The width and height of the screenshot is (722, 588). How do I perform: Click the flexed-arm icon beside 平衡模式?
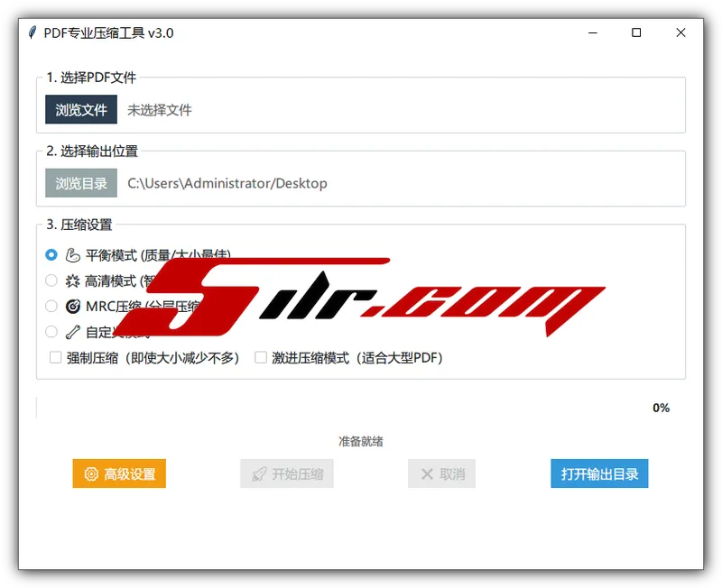point(73,255)
